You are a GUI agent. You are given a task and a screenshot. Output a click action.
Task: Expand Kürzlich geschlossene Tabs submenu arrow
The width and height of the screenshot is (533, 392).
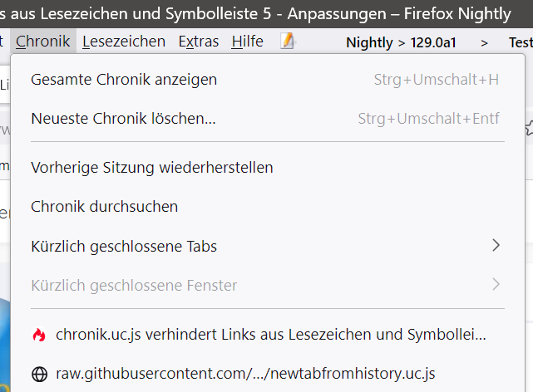tap(496, 245)
